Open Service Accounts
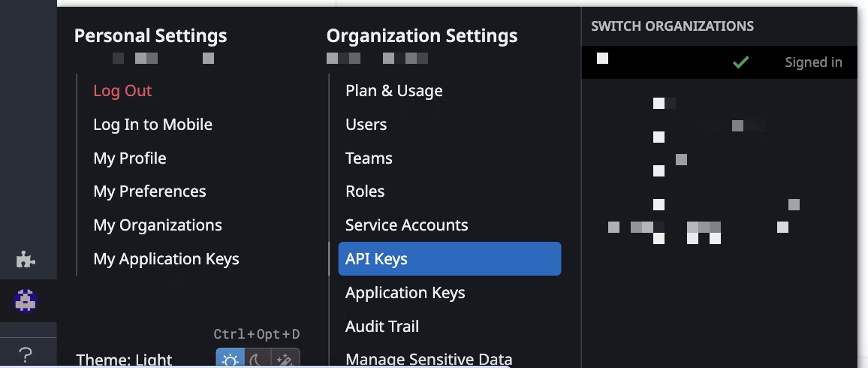 coord(406,225)
